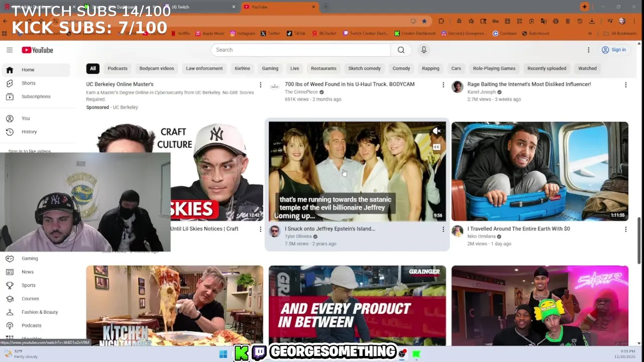The image size is (644, 362).
Task: Open the Kanel Joseph channel avatar
Action: [457, 86]
